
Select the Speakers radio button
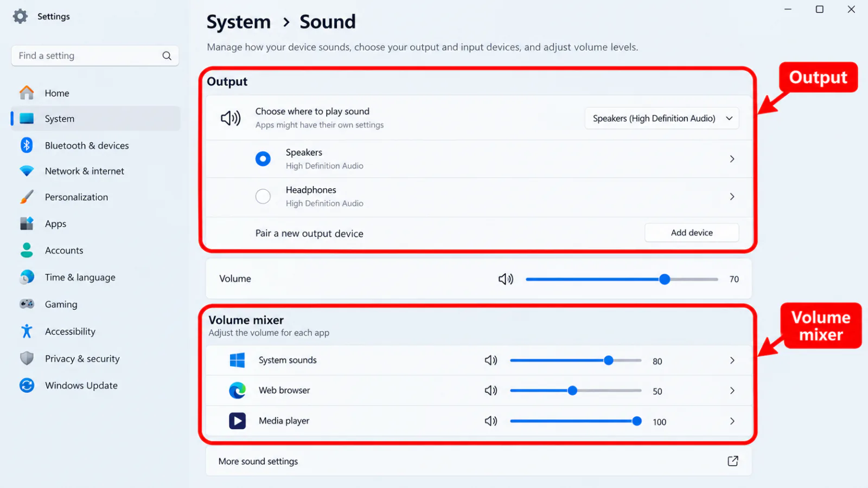click(263, 159)
